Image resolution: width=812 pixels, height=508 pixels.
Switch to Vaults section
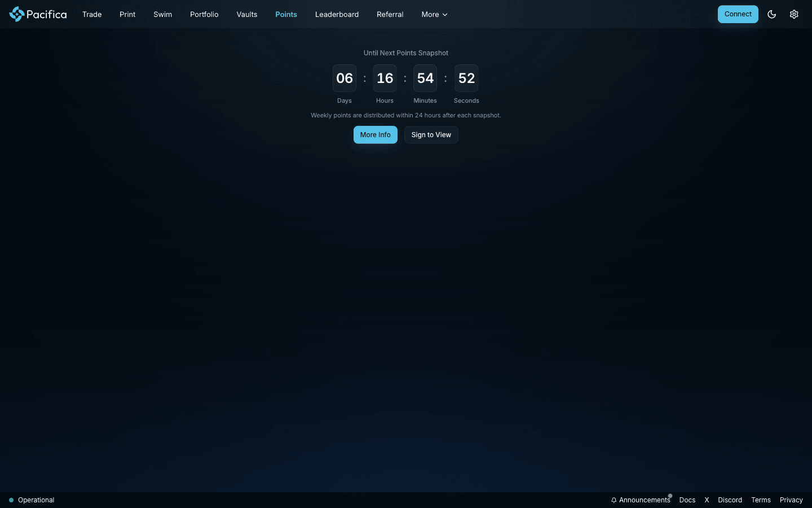click(x=247, y=14)
